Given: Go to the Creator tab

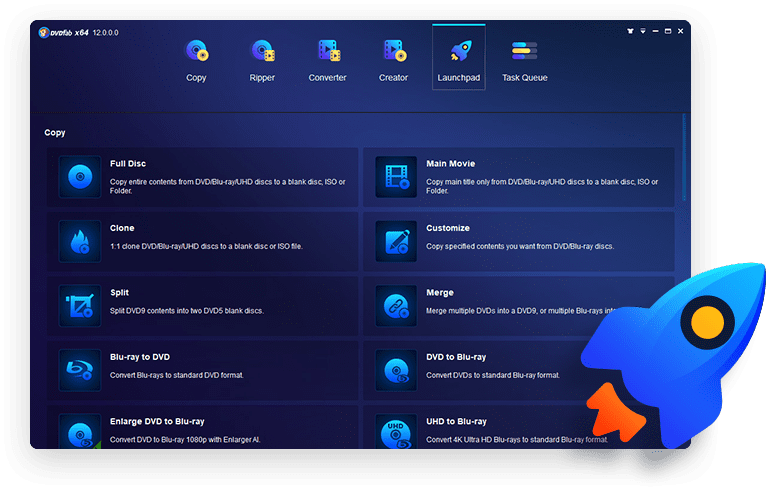Looking at the screenshot, I should pos(393,60).
